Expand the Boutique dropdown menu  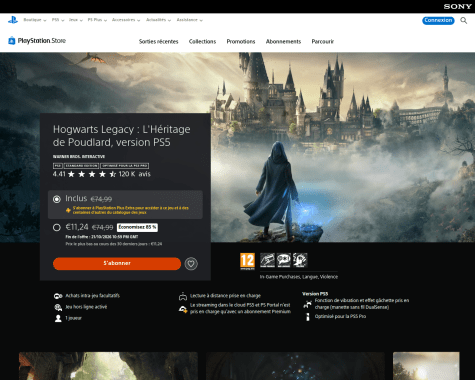tap(35, 20)
